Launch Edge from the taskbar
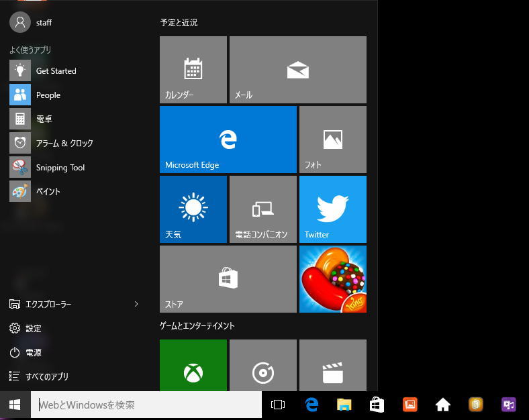 (x=311, y=405)
